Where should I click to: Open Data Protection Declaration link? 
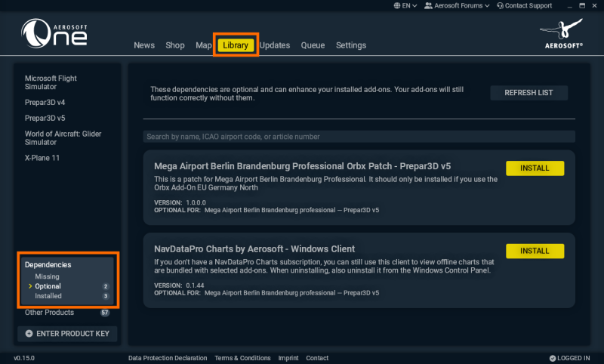pos(168,358)
